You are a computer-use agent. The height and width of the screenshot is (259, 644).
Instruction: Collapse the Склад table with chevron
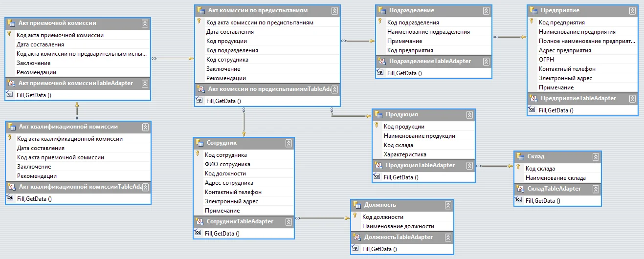pyautogui.click(x=596, y=157)
